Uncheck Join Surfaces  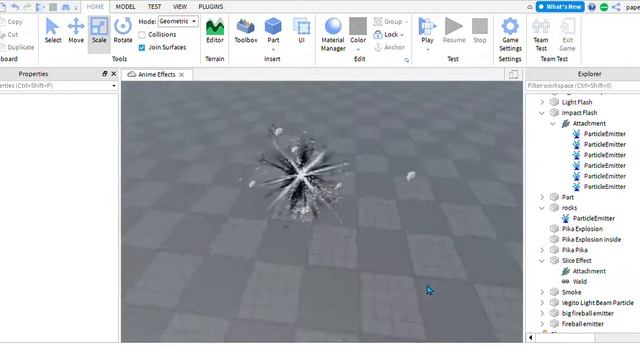click(x=142, y=47)
